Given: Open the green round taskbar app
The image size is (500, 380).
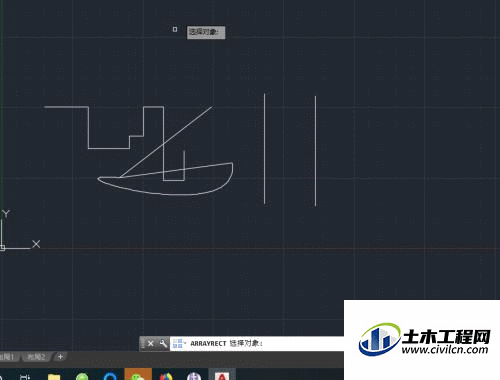Looking at the screenshot, I should click(x=82, y=377).
